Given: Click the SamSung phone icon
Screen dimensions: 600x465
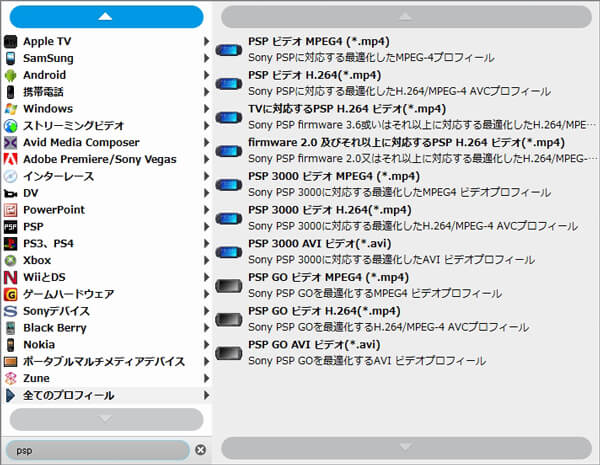Looking at the screenshot, I should point(11,58).
